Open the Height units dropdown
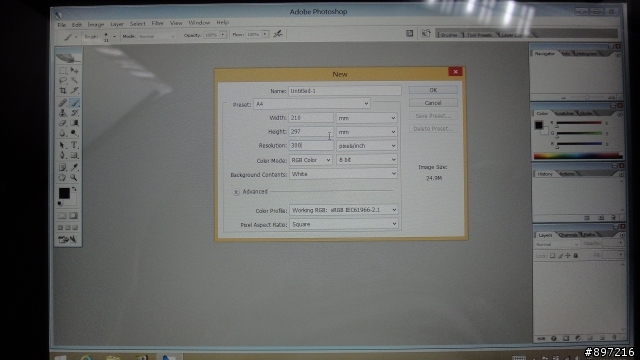640x360 pixels. (367, 132)
